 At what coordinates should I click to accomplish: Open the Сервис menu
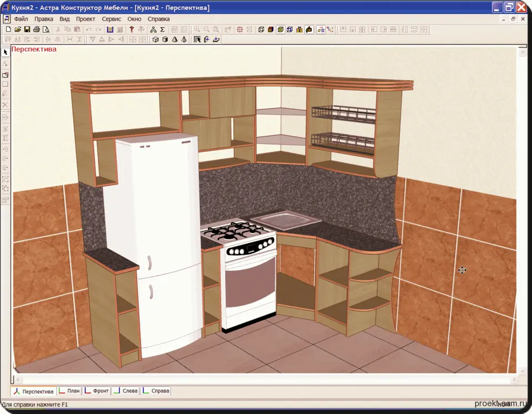pyautogui.click(x=111, y=19)
